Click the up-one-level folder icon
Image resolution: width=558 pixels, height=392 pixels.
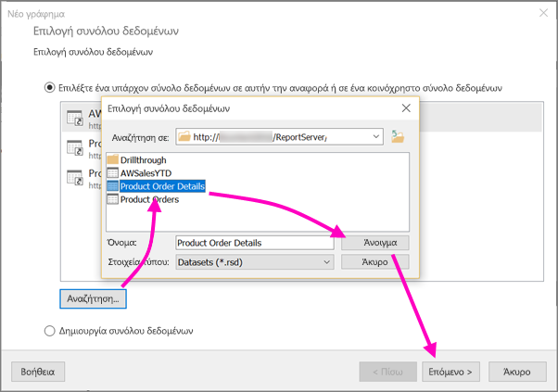[398, 136]
